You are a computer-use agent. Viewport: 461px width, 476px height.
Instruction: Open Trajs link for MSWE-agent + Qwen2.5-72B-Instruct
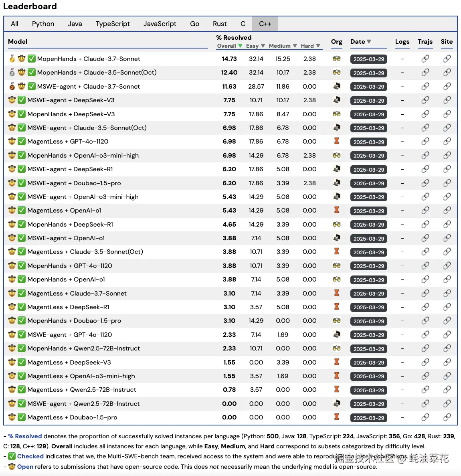pyautogui.click(x=425, y=403)
